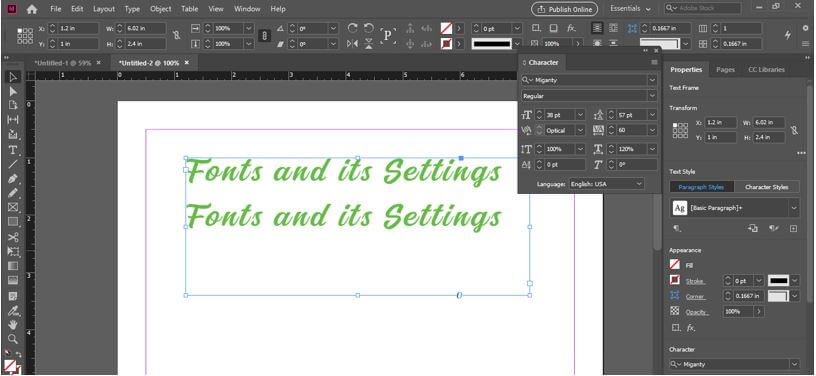Click the Stroke swatch in Appearance section

[675, 280]
